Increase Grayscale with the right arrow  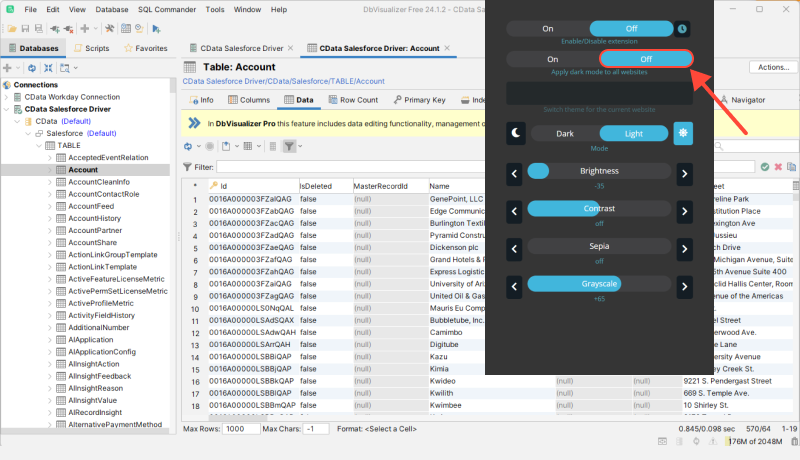tap(684, 287)
